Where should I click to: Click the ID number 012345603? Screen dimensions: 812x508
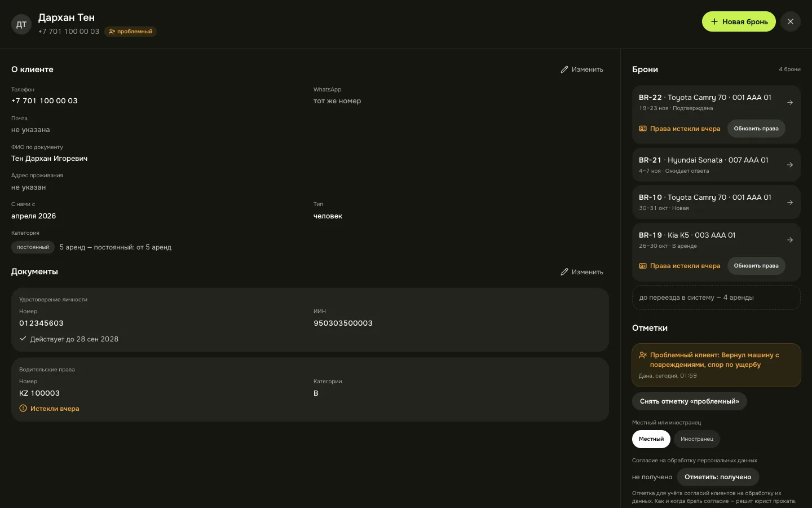(41, 323)
